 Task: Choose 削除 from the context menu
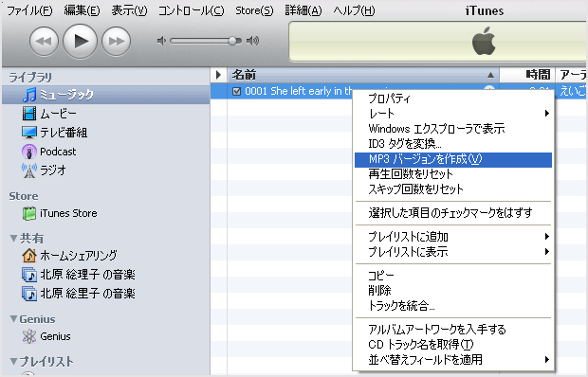coord(453,291)
